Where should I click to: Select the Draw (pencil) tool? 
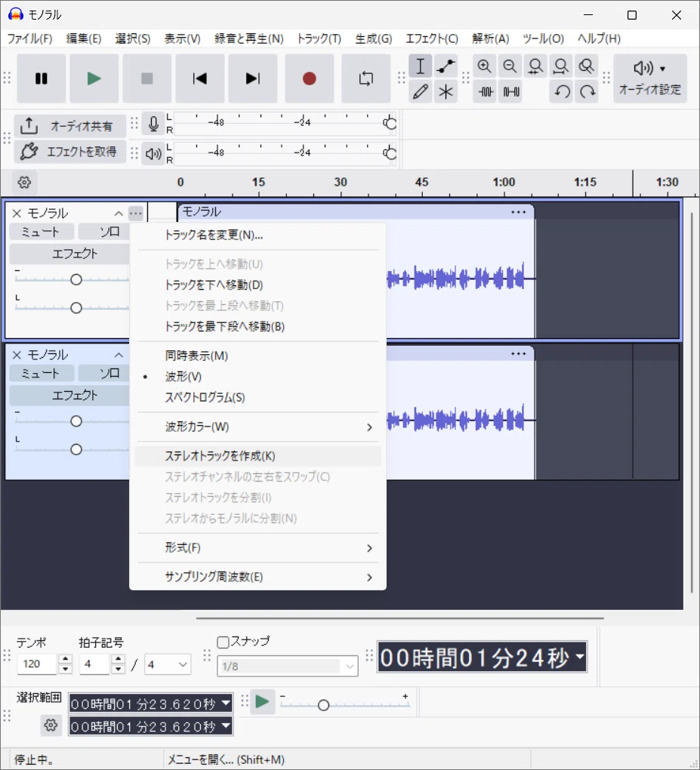pyautogui.click(x=421, y=92)
